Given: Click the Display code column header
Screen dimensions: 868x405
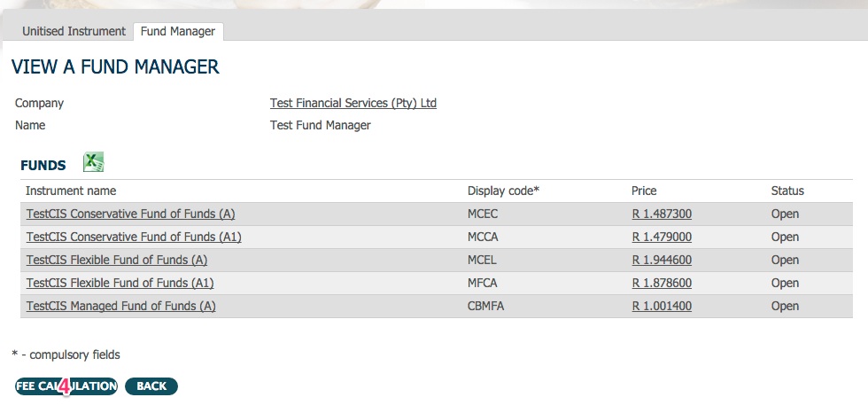Looking at the screenshot, I should [x=503, y=191].
